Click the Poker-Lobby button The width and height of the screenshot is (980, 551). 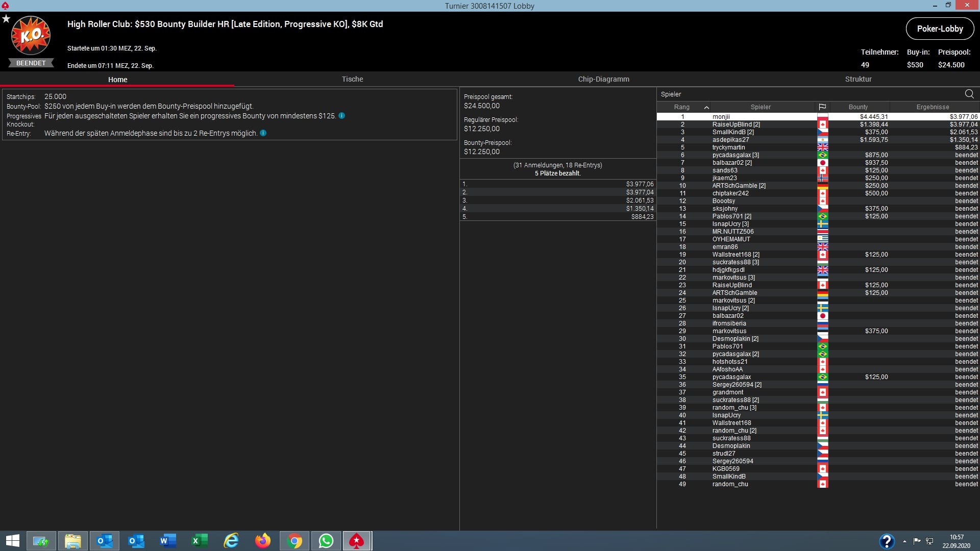coord(940,29)
